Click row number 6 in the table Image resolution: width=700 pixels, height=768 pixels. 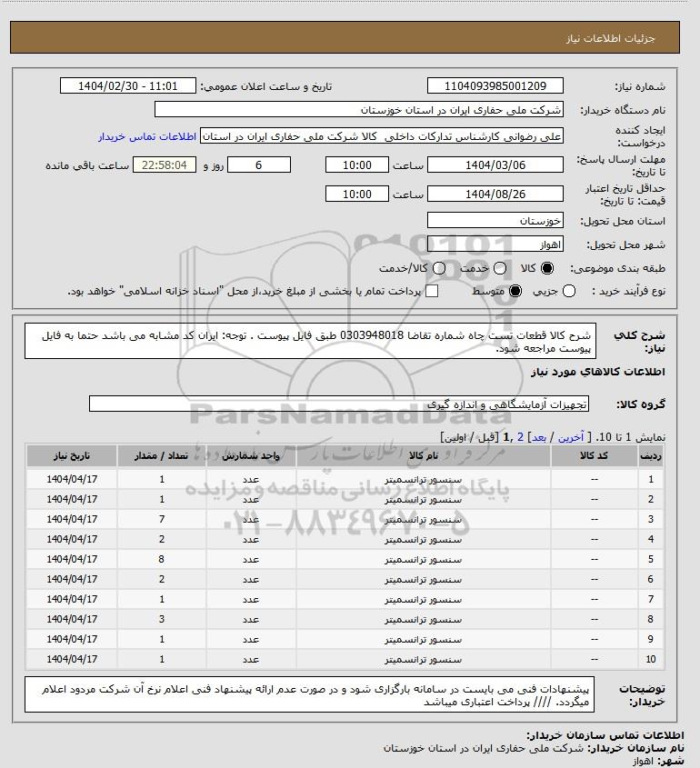(x=651, y=580)
